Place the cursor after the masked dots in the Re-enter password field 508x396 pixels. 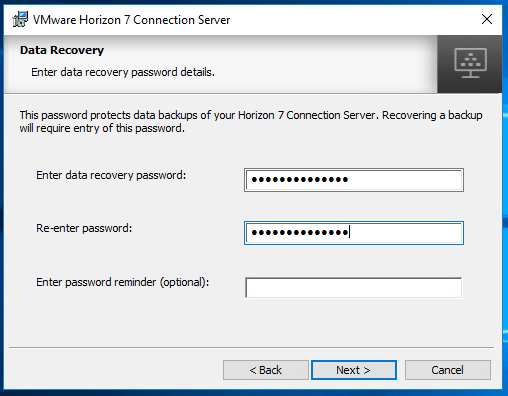pyautogui.click(x=350, y=232)
